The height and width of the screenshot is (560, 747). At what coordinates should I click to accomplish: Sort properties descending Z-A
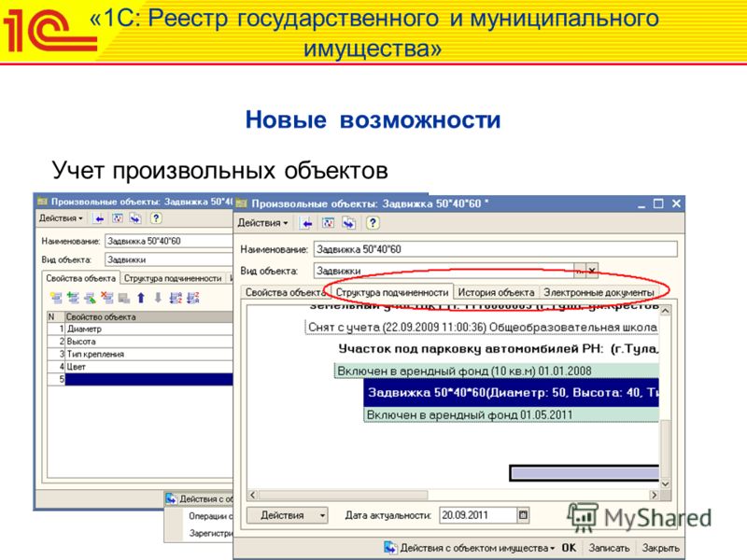pyautogui.click(x=193, y=298)
